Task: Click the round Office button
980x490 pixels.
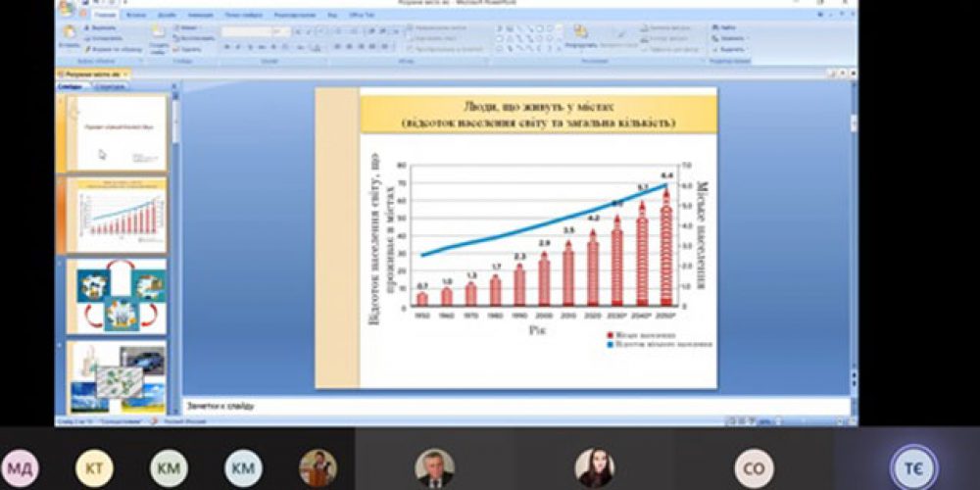Action: point(67,8)
